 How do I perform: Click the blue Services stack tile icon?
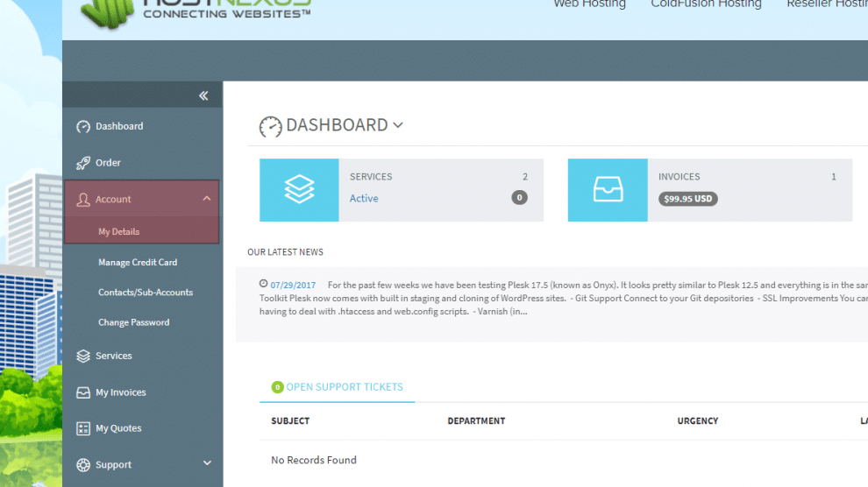299,189
